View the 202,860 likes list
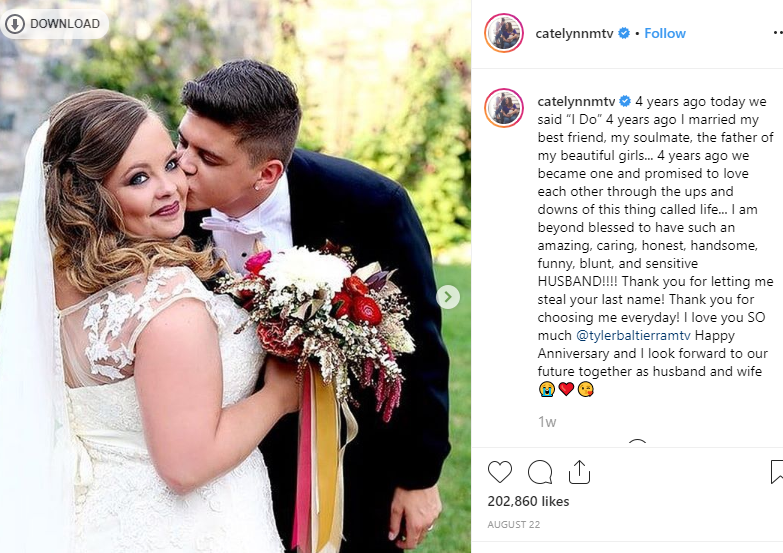Image resolution: width=783 pixels, height=553 pixels. point(528,501)
